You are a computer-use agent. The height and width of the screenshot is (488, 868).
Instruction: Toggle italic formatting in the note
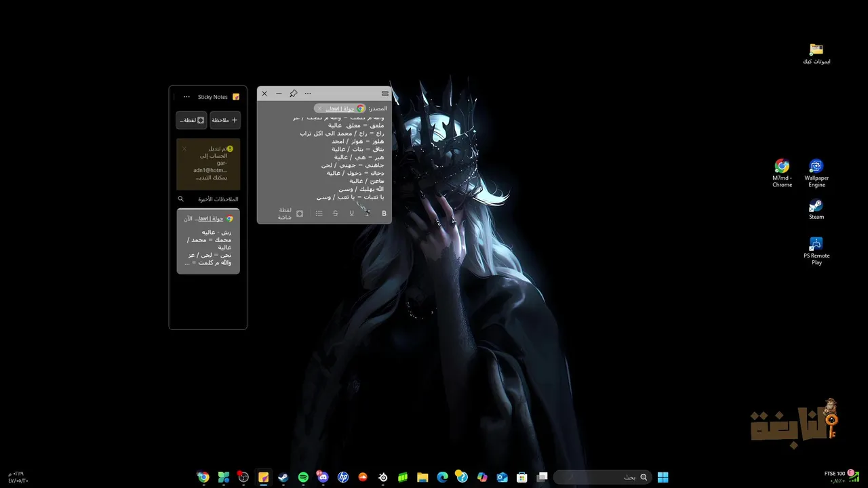click(368, 213)
